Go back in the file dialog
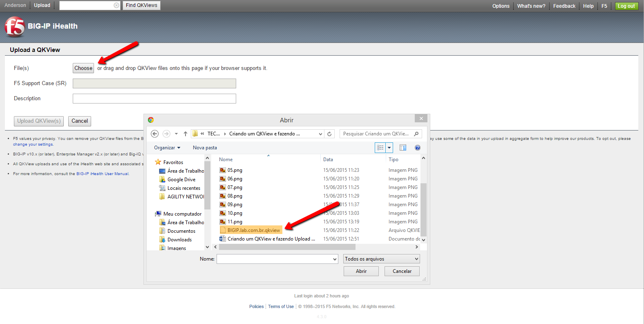 [x=155, y=134]
